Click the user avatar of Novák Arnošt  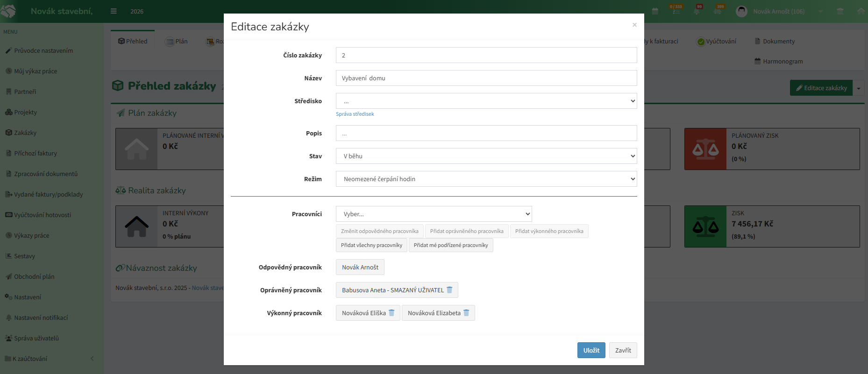(741, 11)
